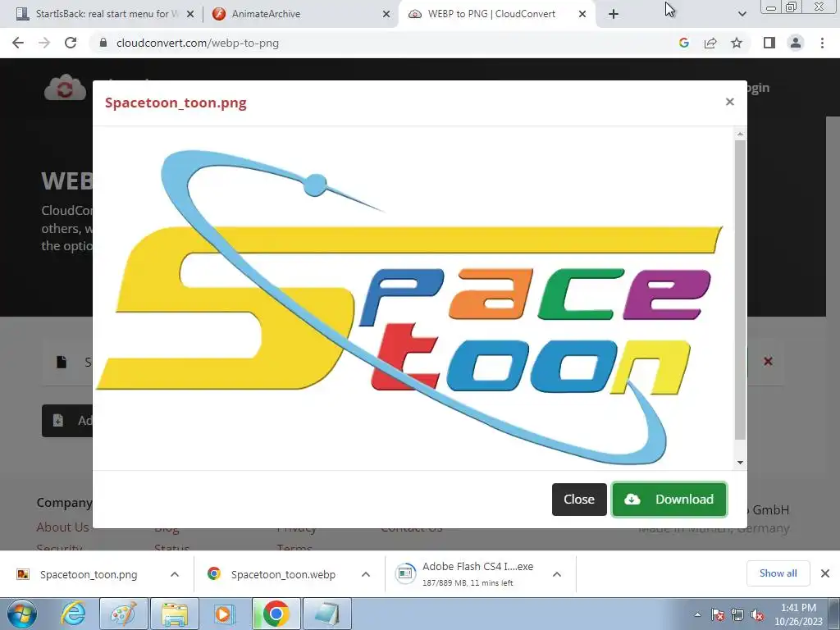840x630 pixels.
Task: Open the Windows Start menu
Action: [21, 614]
